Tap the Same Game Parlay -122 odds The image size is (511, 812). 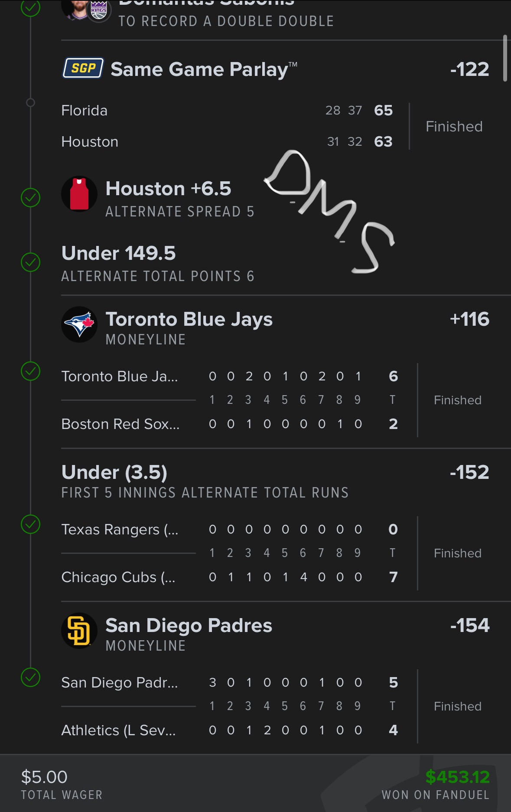pyautogui.click(x=469, y=69)
